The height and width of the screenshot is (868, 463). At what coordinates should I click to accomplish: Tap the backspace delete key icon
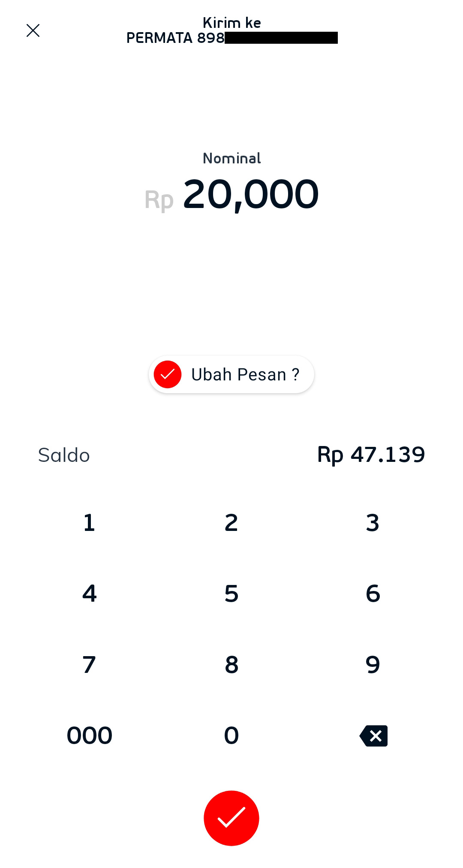373,736
